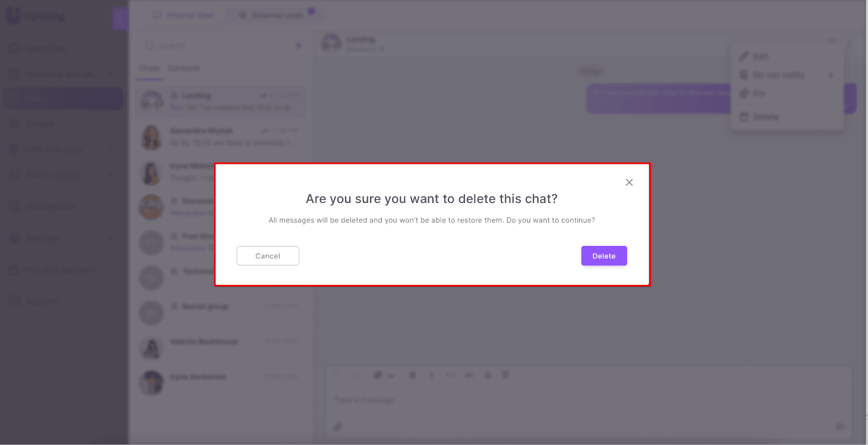Click the Pin icon in menu
868x445 pixels.
[744, 93]
